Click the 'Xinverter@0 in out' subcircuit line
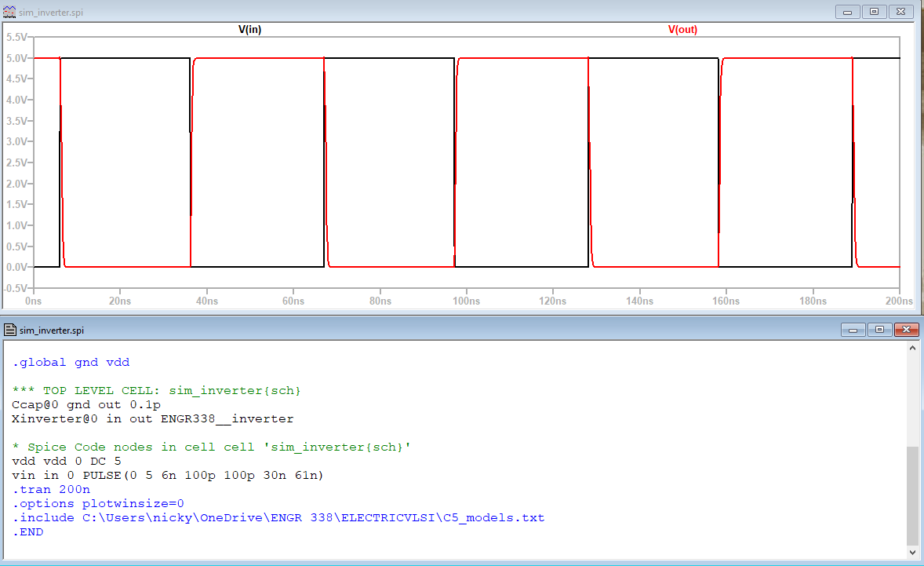 [153, 419]
